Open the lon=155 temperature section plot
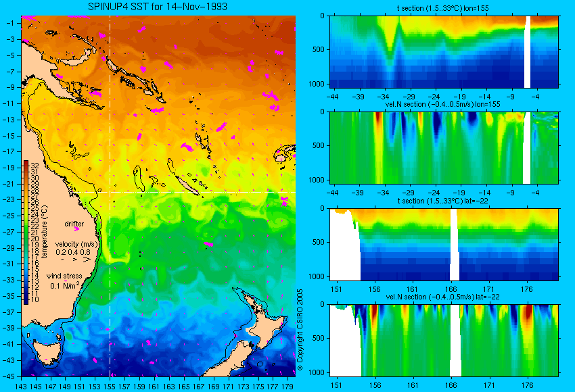 tap(444, 51)
